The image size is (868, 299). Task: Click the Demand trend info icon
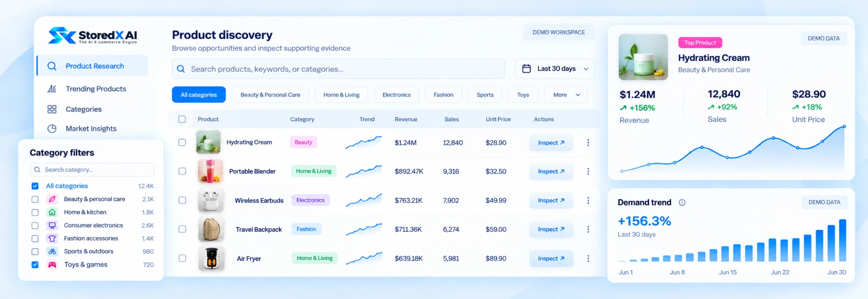pyautogui.click(x=682, y=202)
